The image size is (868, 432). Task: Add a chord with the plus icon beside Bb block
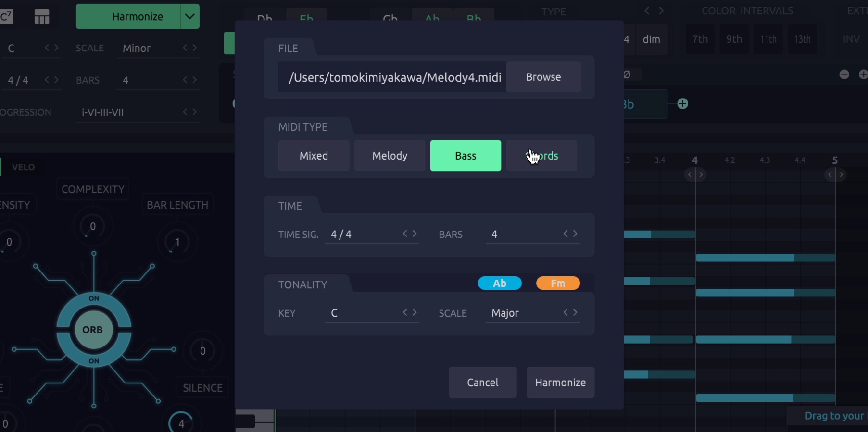click(682, 104)
